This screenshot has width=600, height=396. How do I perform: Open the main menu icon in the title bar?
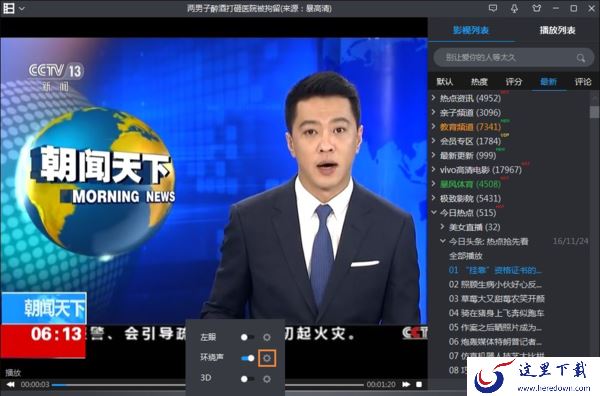tap(8, 8)
